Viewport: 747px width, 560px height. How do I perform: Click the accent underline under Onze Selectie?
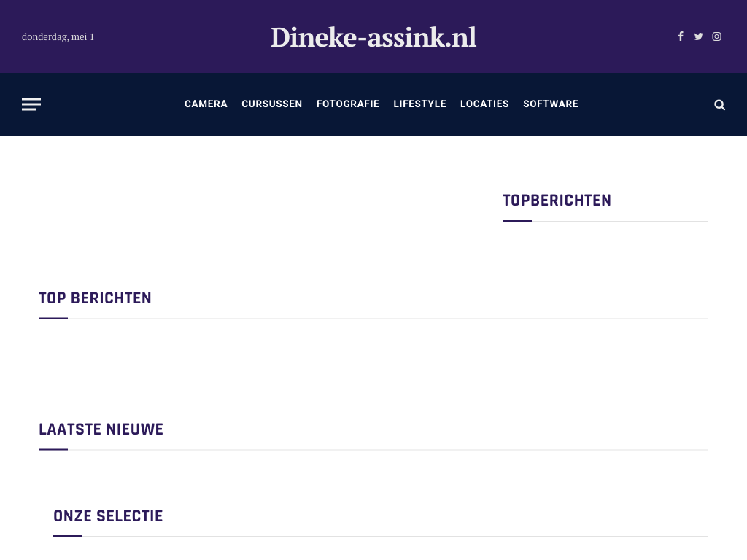pyautogui.click(x=68, y=536)
